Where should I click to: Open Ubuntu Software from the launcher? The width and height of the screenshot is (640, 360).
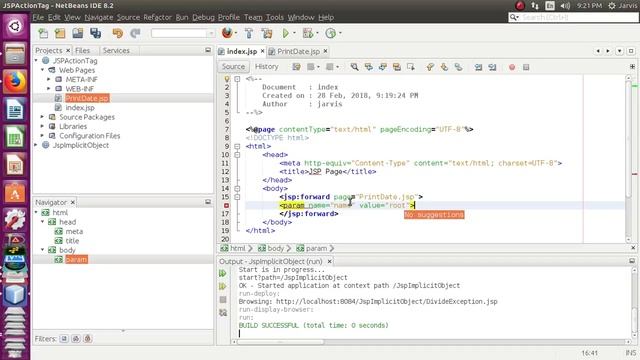[x=15, y=192]
